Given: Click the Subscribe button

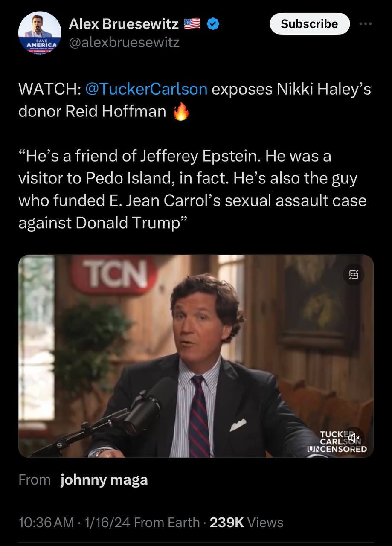Looking at the screenshot, I should click(310, 24).
